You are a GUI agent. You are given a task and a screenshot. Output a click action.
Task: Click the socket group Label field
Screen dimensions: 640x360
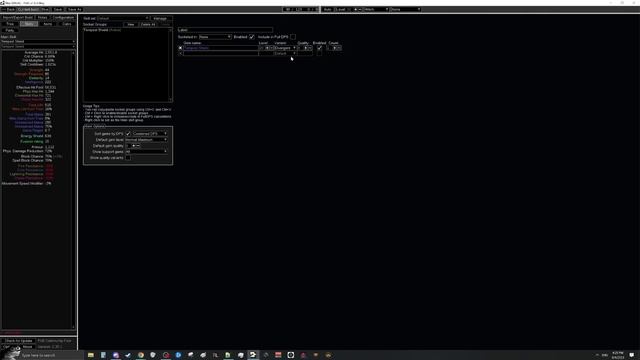click(225, 30)
